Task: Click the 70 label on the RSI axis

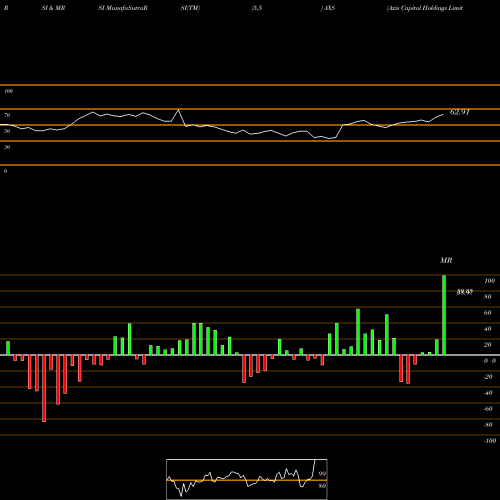Action: (7, 115)
